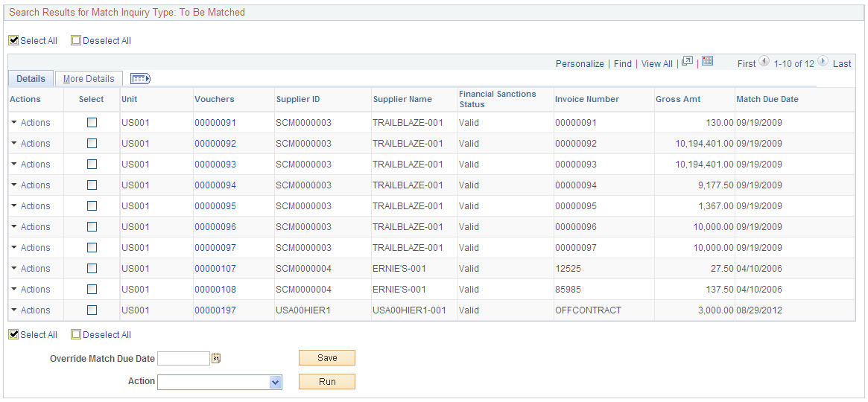The height and width of the screenshot is (402, 868).
Task: Open voucher 00000097 link
Action: pos(215,248)
